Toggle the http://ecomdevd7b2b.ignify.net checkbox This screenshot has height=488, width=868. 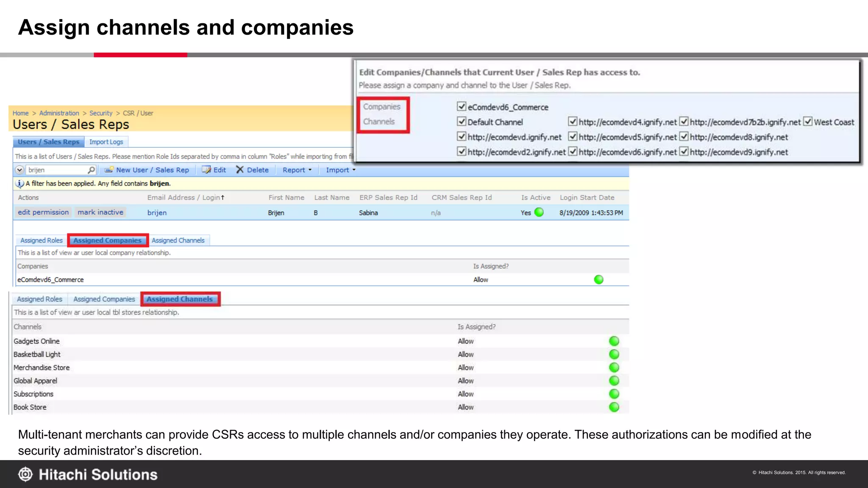684,122
